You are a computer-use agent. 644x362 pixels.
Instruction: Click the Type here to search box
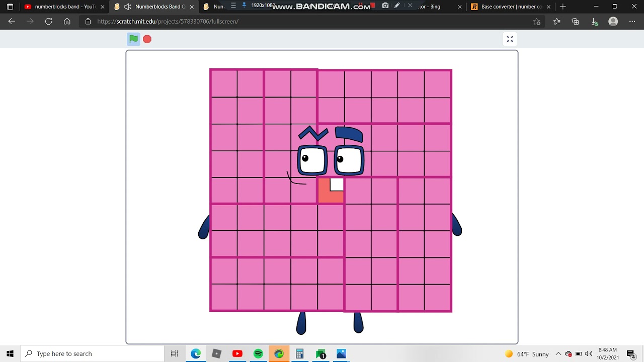click(93, 354)
